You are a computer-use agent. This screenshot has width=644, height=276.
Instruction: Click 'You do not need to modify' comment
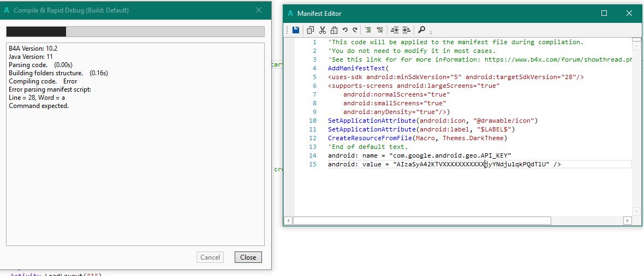[412, 51]
